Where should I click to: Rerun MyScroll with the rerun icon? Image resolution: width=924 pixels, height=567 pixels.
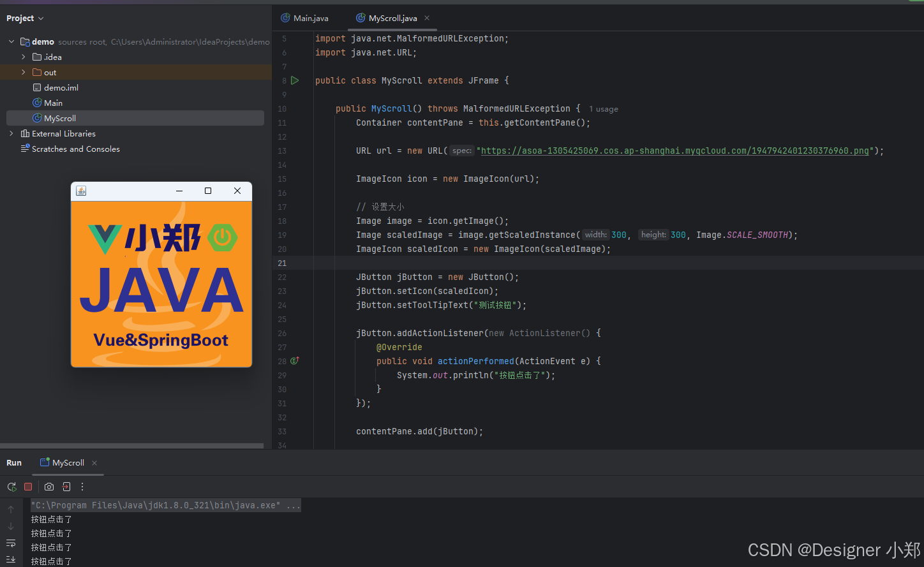11,487
